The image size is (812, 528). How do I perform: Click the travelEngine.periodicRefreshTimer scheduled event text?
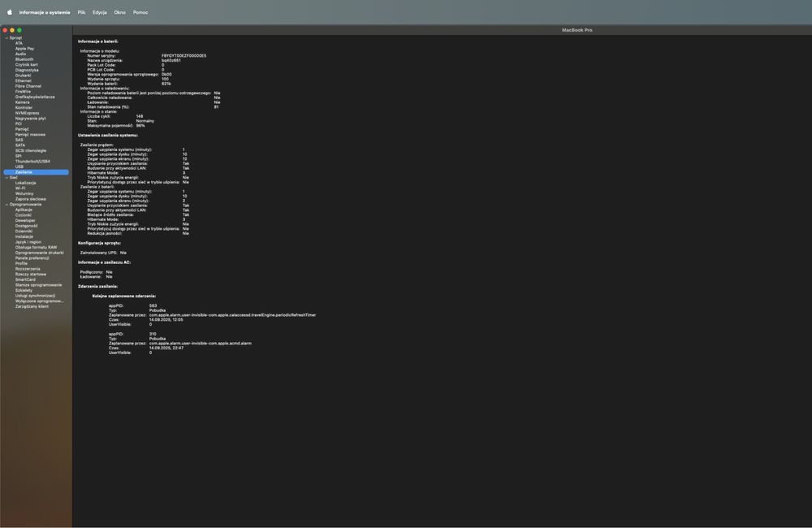click(x=232, y=315)
